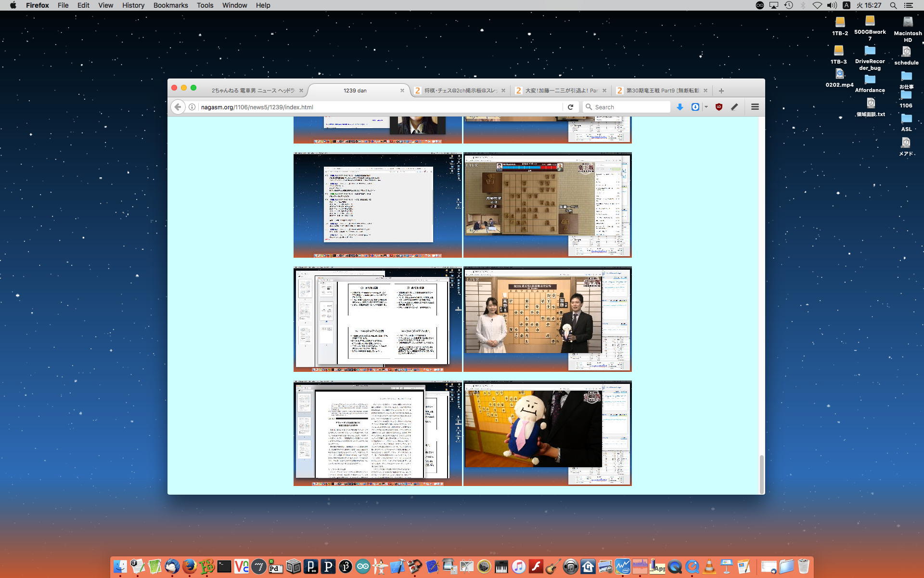Show site information for nagasm.org

(192, 107)
